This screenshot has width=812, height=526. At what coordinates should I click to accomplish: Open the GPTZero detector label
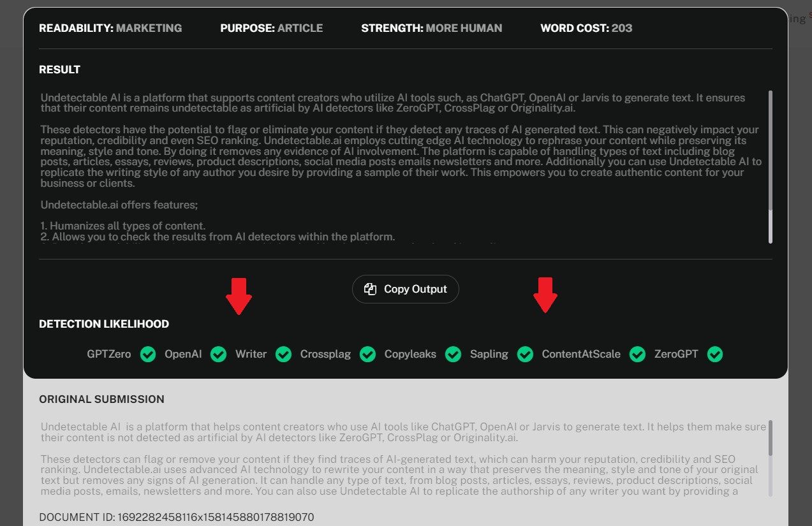[108, 354]
